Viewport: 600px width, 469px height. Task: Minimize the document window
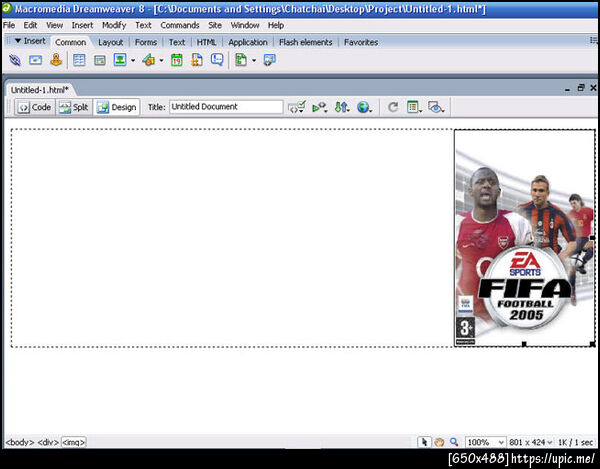(567, 88)
